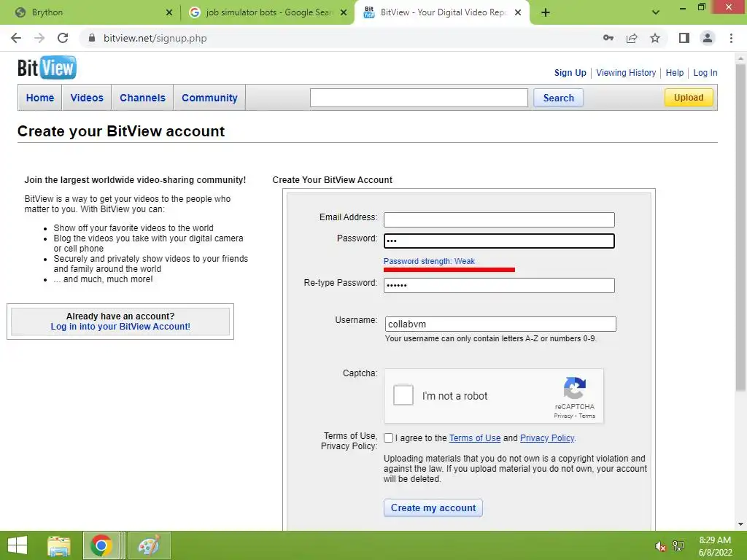The width and height of the screenshot is (747, 560).
Task: Click the network tray icon
Action: point(678,546)
